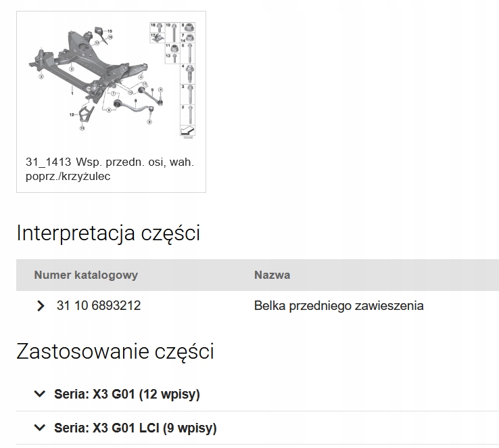Click nut icon number 11 in the legend

click(x=175, y=48)
